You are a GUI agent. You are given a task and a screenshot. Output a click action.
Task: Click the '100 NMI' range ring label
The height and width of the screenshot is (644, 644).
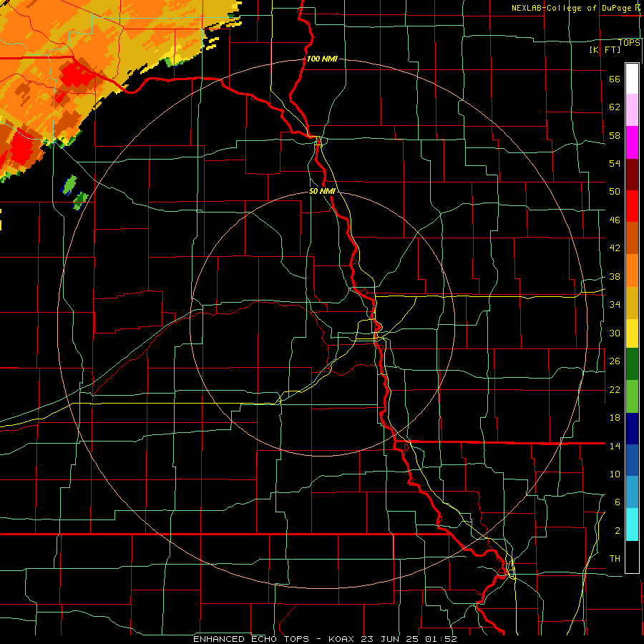tap(322, 59)
